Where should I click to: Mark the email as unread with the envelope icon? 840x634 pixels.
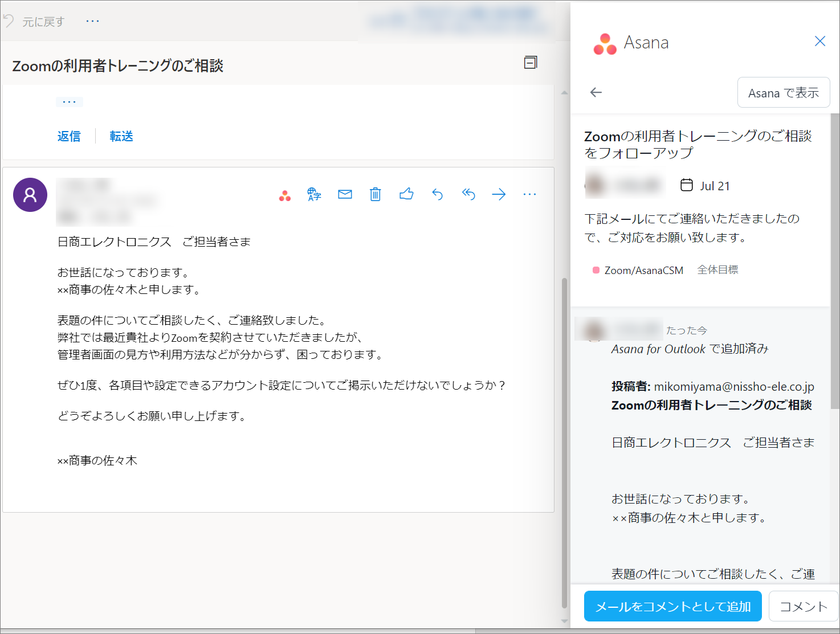[x=345, y=194]
